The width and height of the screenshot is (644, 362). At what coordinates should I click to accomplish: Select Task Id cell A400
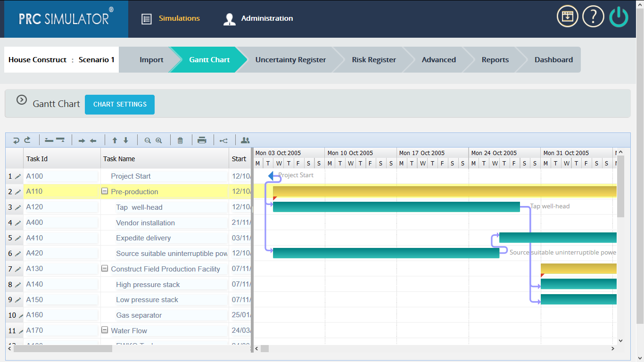pos(62,222)
